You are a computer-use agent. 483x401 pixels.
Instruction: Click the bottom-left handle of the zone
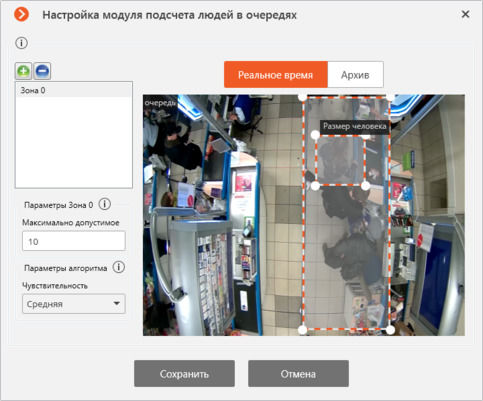click(x=302, y=330)
